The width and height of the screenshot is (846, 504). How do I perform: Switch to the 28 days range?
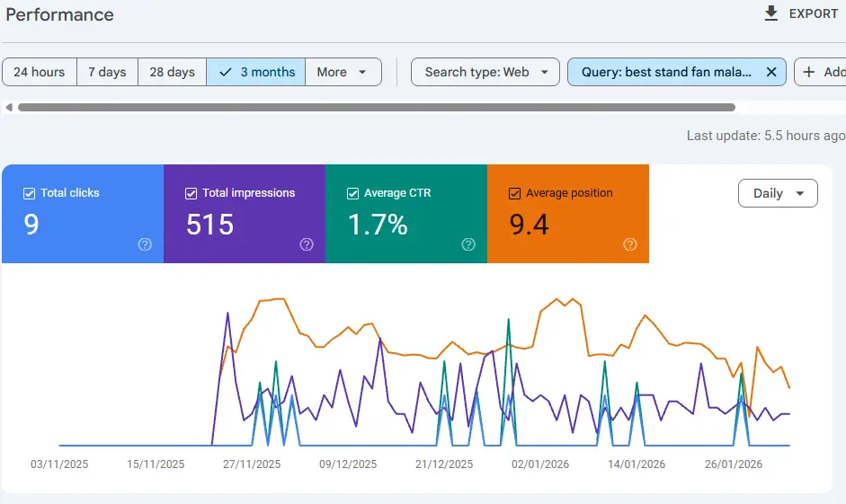pyautogui.click(x=172, y=72)
